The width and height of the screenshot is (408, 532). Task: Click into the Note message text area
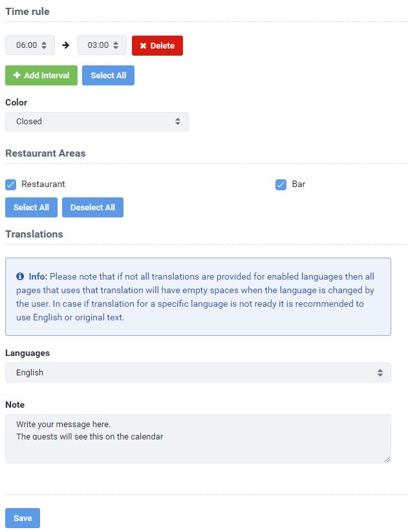(x=198, y=439)
